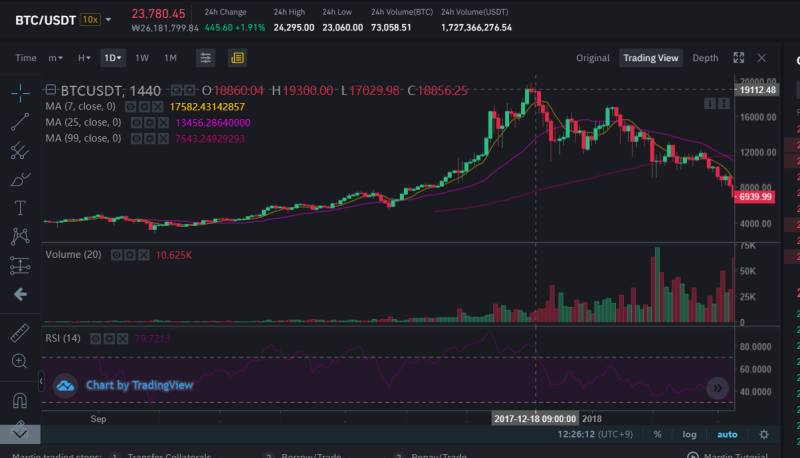Activate the zoom in tool
The image size is (800, 458).
click(x=20, y=361)
